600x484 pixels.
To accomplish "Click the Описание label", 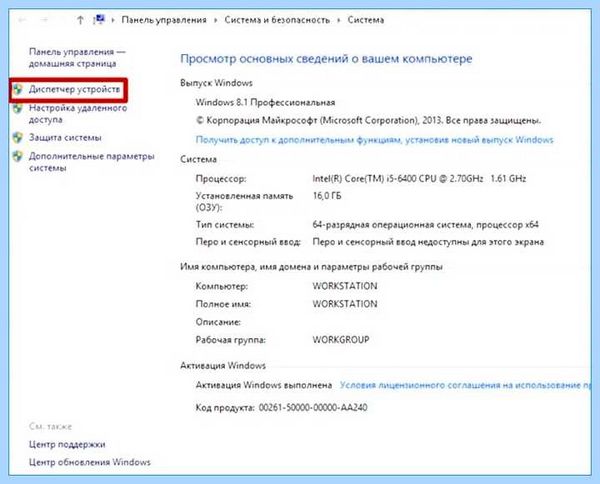I will [x=218, y=322].
